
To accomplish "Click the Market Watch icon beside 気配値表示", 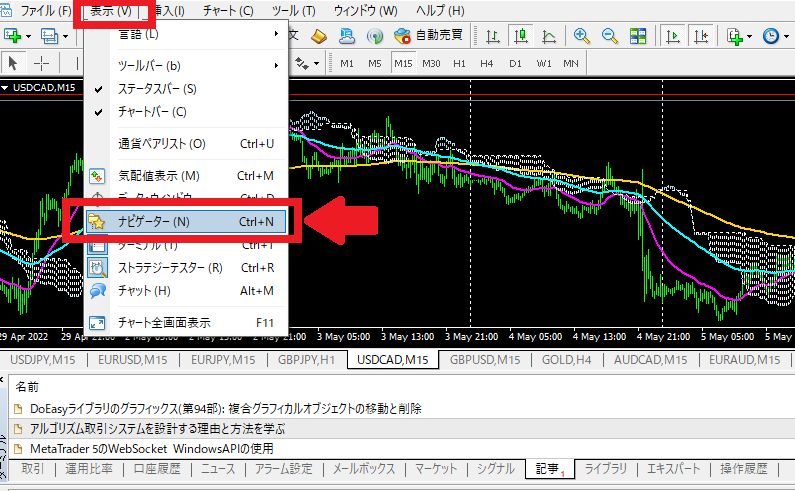I will coord(97,176).
